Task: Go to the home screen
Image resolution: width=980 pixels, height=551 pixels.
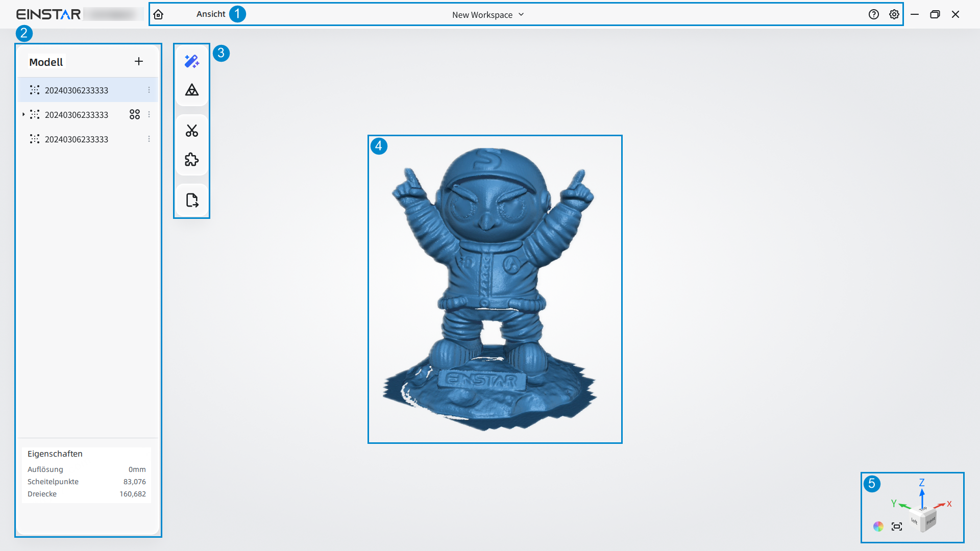Action: click(x=159, y=14)
